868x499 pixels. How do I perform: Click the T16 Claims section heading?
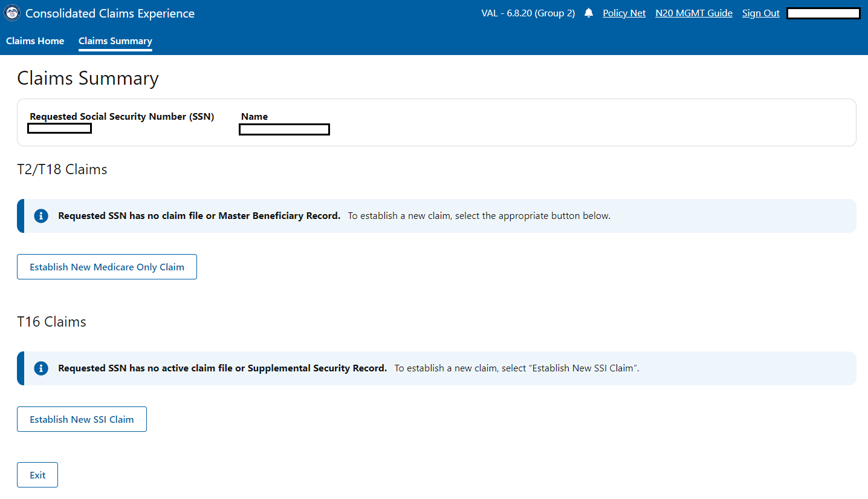pos(52,322)
